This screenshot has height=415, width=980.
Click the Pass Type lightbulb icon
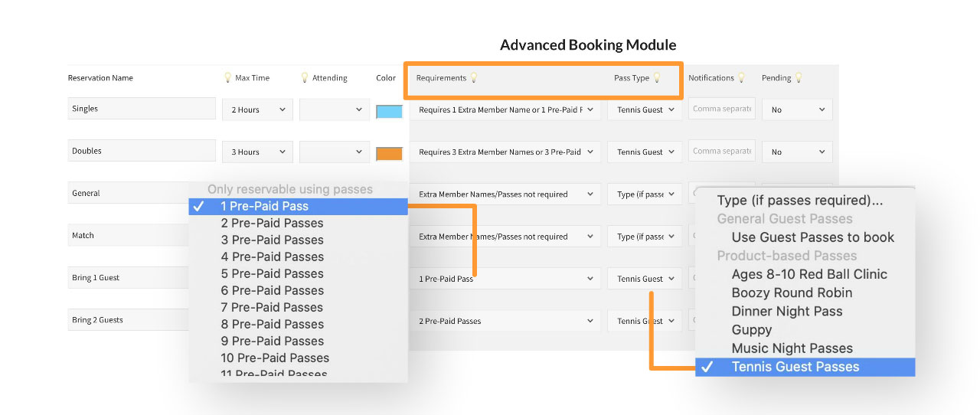click(656, 77)
